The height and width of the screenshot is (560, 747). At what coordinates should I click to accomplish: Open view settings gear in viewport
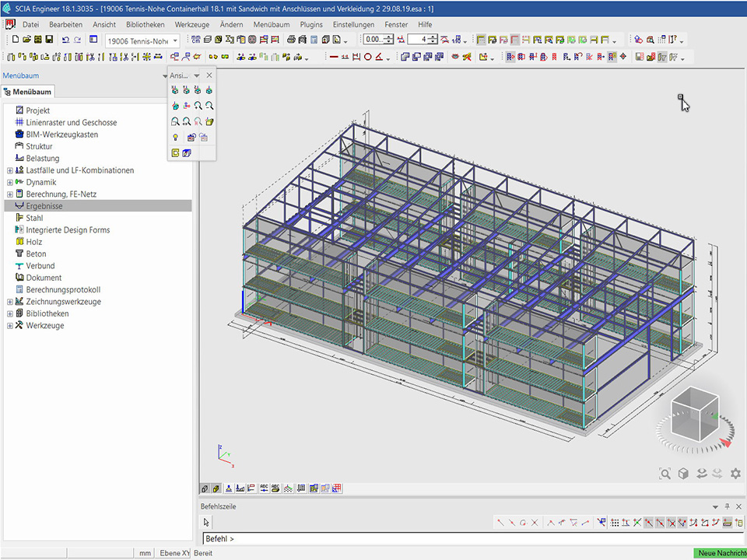tap(735, 473)
